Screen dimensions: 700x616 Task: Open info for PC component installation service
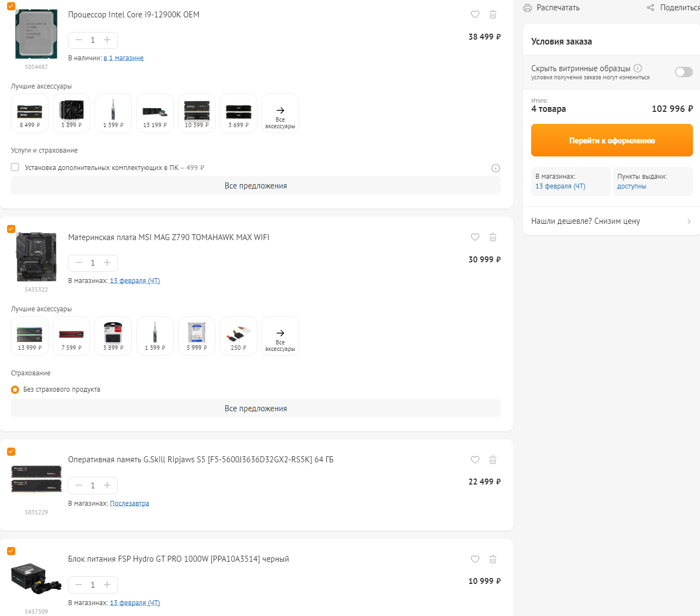(x=495, y=168)
